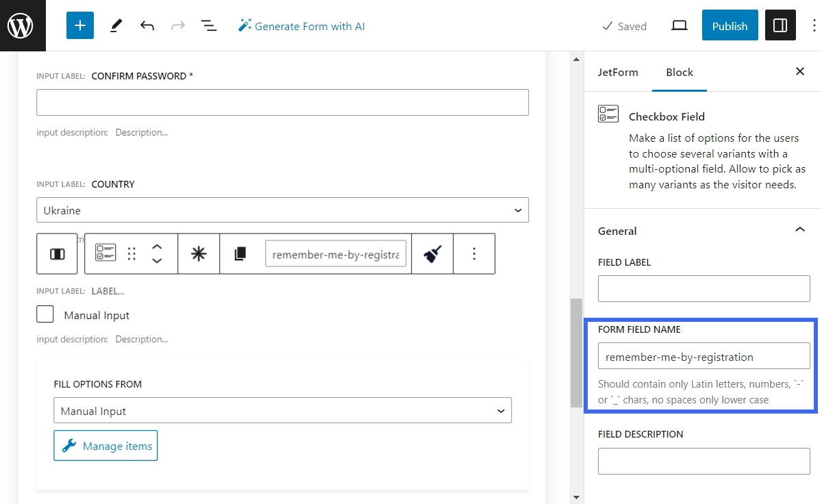The width and height of the screenshot is (822, 504).
Task: Toggle the desktop preview icon in header
Action: click(x=679, y=25)
